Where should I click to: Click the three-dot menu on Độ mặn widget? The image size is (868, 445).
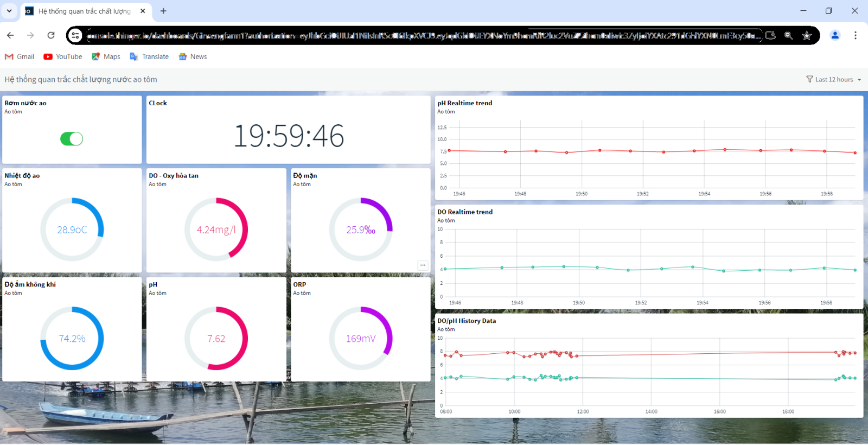423,265
